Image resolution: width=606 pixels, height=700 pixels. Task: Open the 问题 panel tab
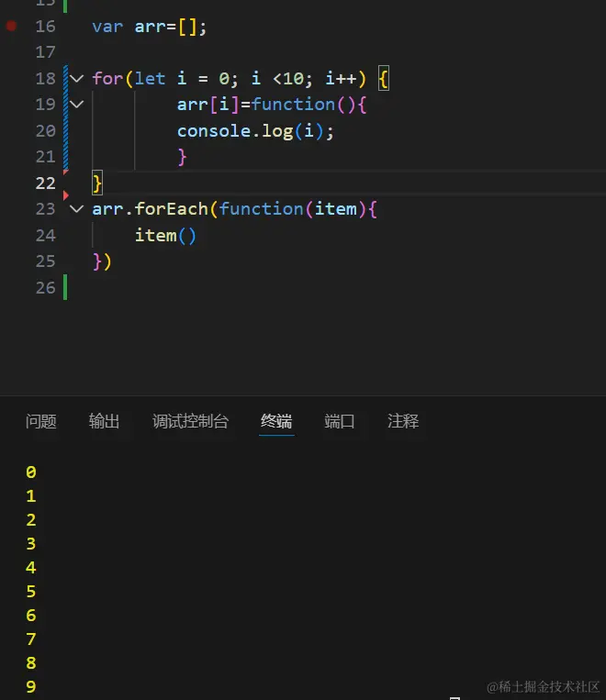point(41,421)
